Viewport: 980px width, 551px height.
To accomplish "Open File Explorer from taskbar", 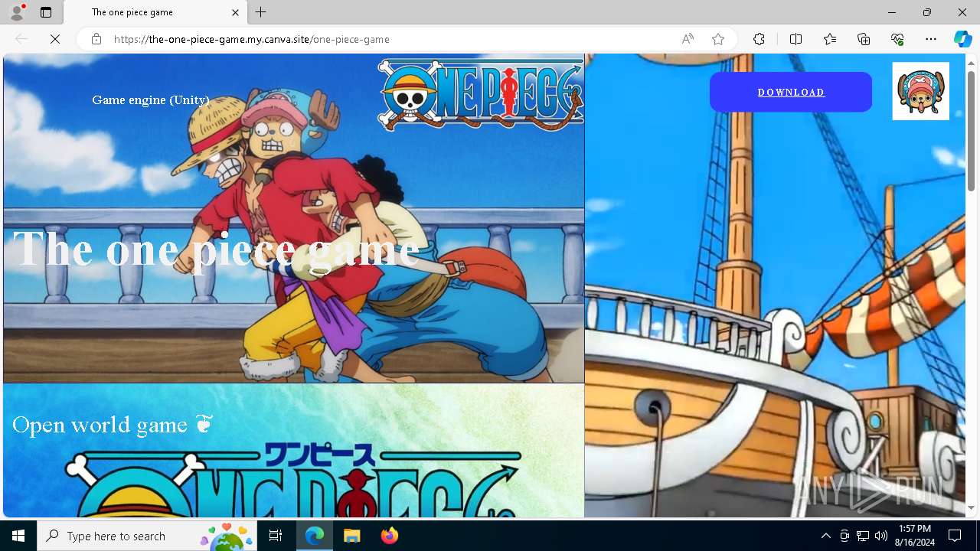I will pos(351,536).
